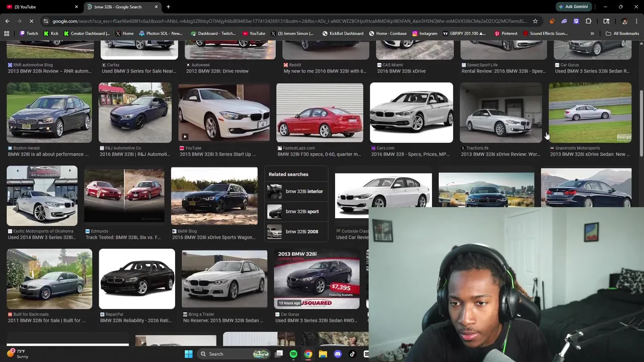Open the Dashboard - Twitch bookmark
Viewport: 644px width, 362px height.
click(x=213, y=34)
